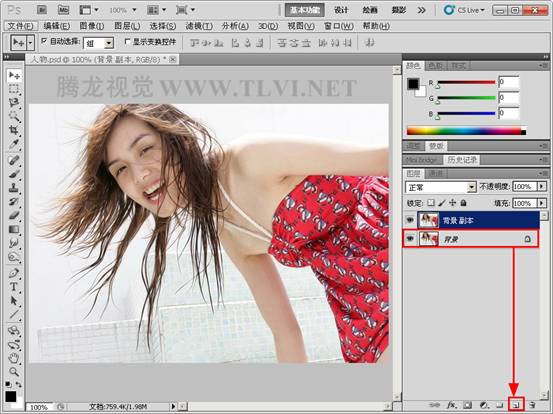Select the Line shape tool
Image resolution: width=553 pixels, height=414 pixels.
click(x=14, y=314)
